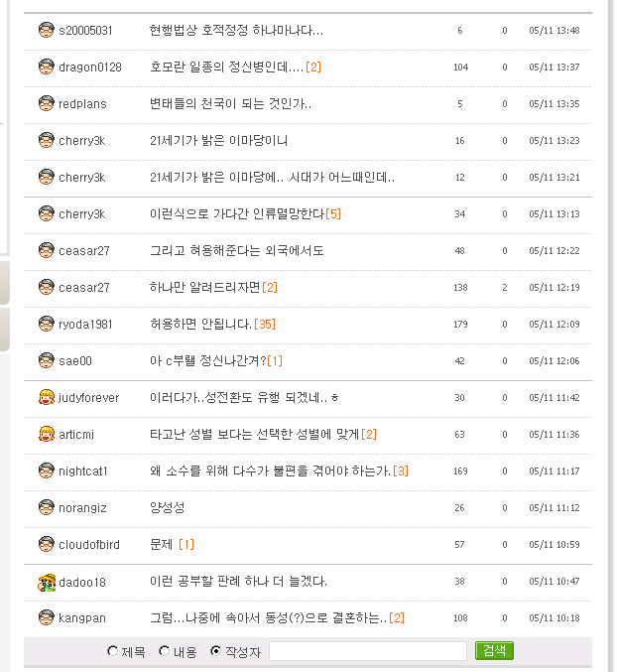This screenshot has height=672, width=617.
Task: Select the 작성자 search radio button
Action: pos(216,651)
